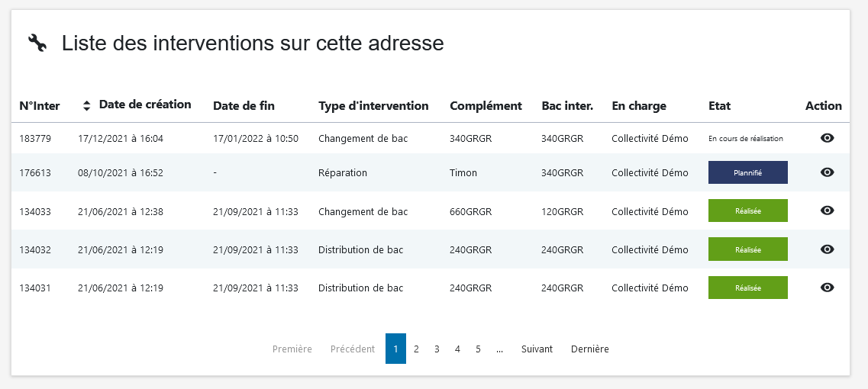
Task: Click the pagination ellipsis
Action: point(499,349)
